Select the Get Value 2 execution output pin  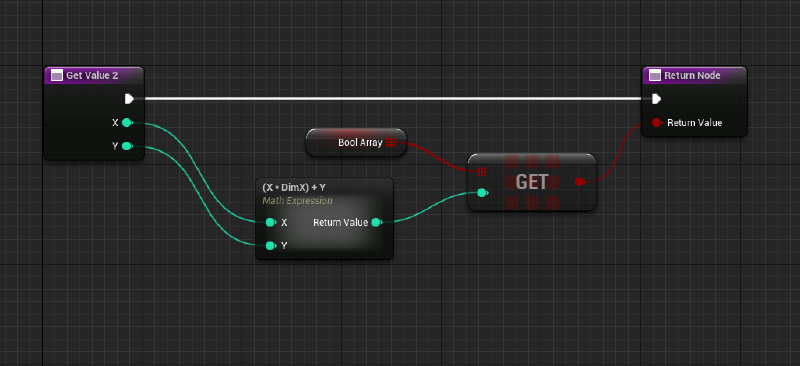pos(130,99)
